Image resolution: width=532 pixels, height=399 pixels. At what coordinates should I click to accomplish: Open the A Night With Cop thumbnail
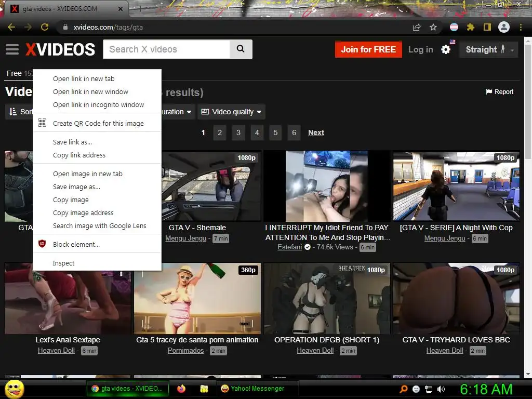click(456, 186)
